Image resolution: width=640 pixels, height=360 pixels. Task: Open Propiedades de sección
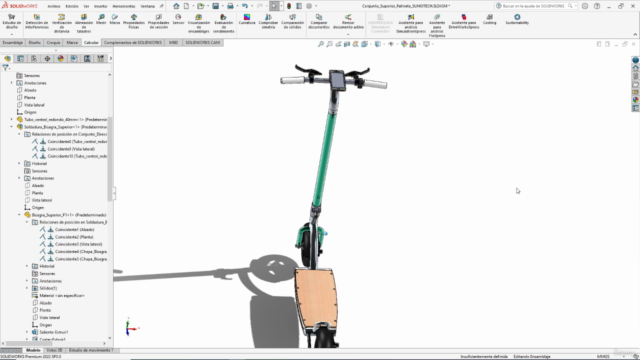click(158, 22)
